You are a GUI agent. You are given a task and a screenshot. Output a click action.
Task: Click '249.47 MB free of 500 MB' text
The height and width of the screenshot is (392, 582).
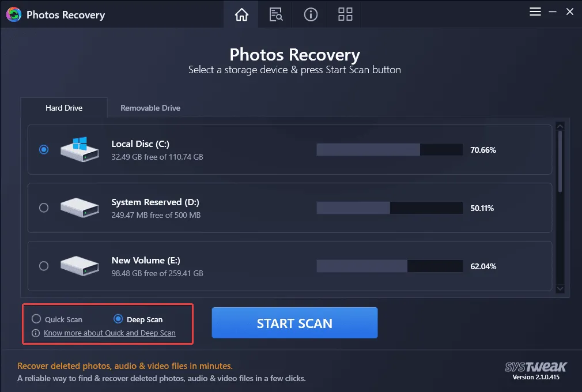[x=156, y=215]
